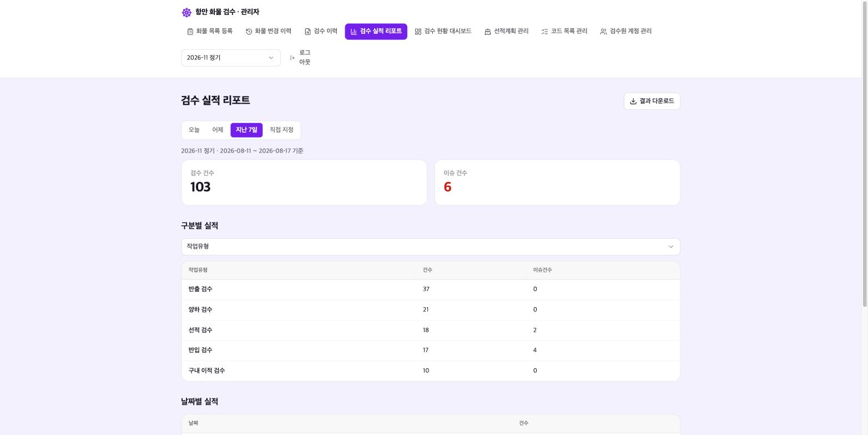Select the 검수 실적 리포트 menu item

pyautogui.click(x=376, y=32)
